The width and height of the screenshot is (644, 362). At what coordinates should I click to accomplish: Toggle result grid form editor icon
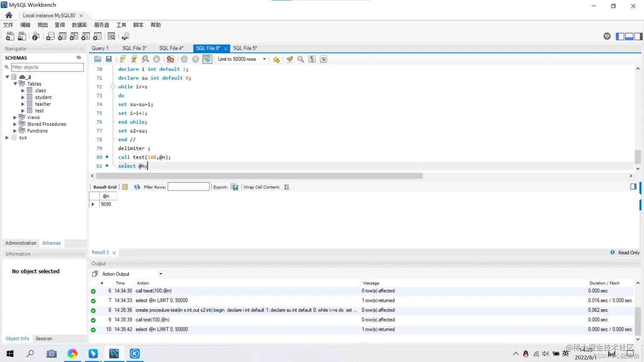click(x=125, y=187)
